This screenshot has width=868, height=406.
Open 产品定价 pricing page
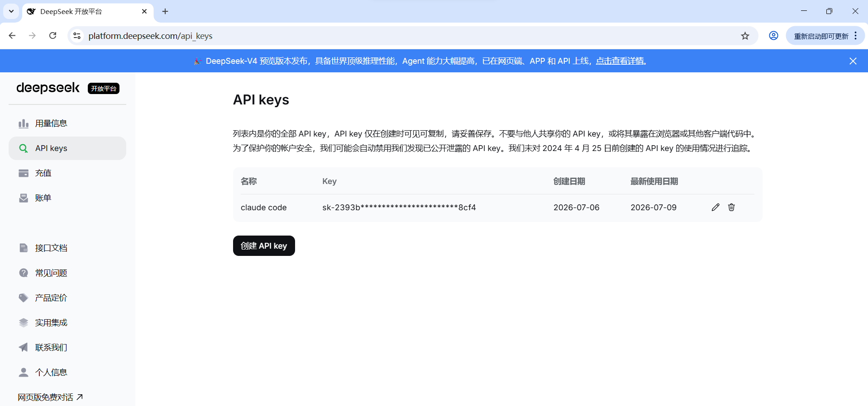67,297
